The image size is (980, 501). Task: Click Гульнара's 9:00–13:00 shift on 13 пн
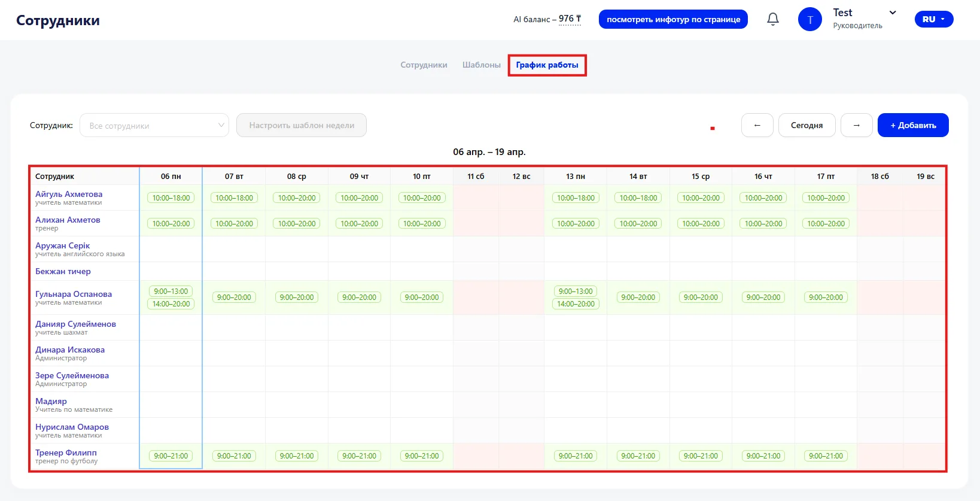coord(576,291)
